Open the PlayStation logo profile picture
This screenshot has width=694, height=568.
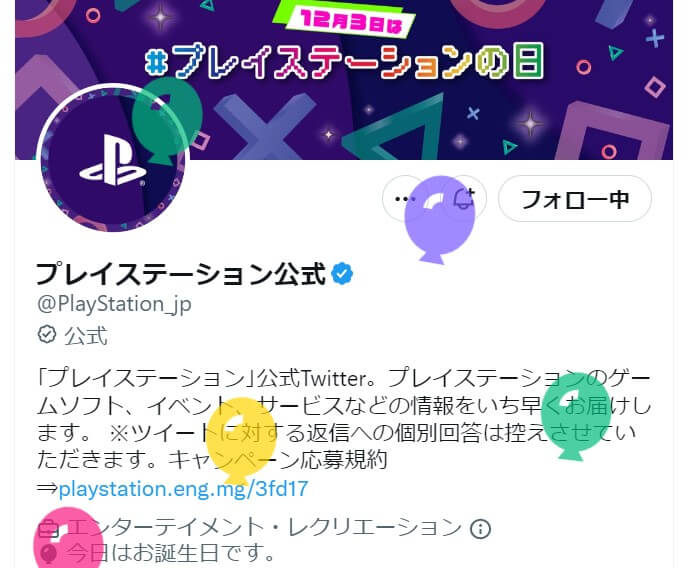[x=113, y=158]
